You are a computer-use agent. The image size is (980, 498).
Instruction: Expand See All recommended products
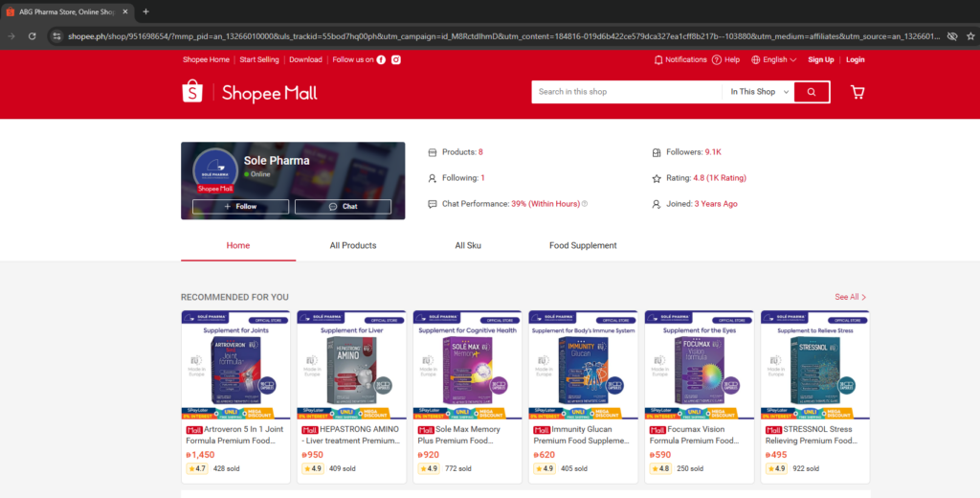850,297
